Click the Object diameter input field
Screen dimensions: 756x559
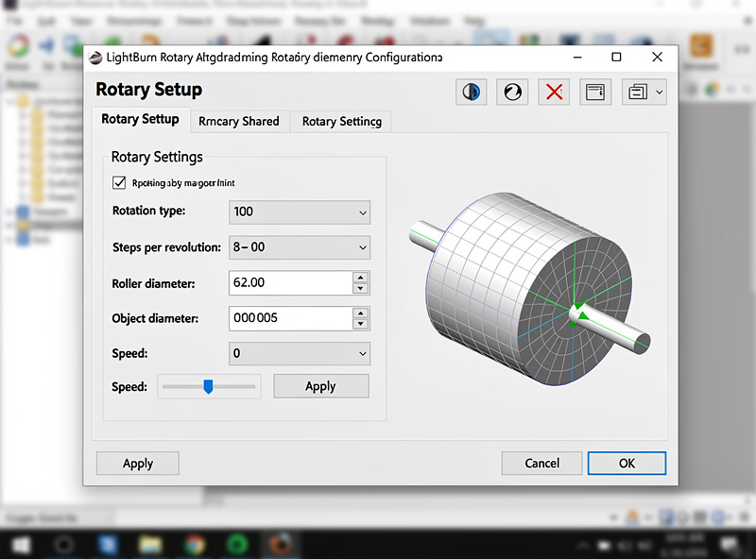pos(291,318)
